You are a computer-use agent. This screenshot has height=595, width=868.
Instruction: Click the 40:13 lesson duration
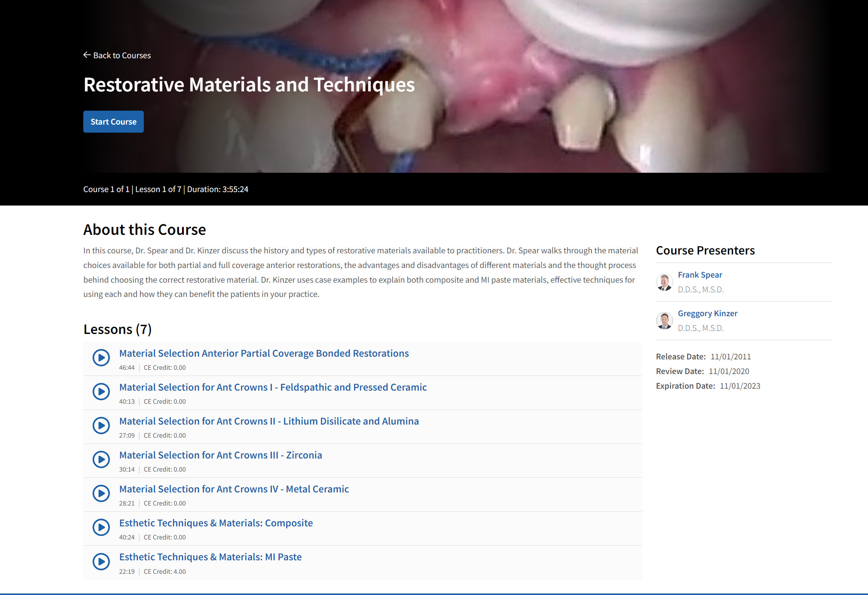pos(127,402)
